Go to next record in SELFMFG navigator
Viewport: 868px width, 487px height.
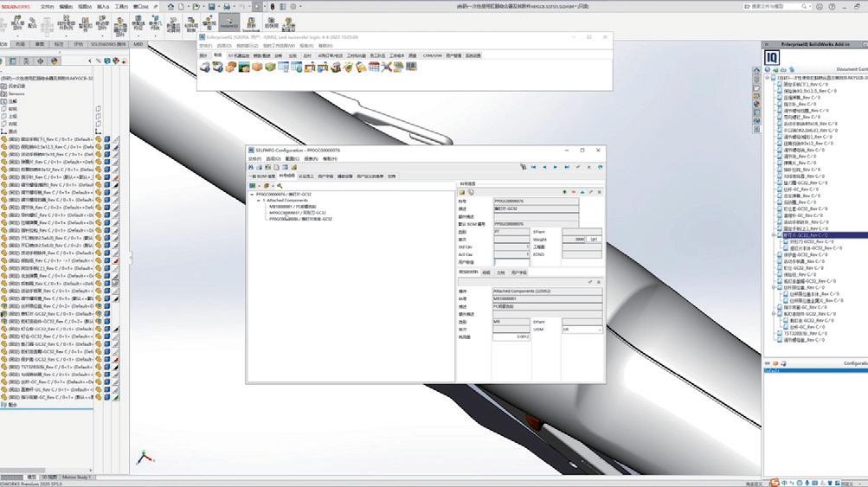pyautogui.click(x=554, y=167)
